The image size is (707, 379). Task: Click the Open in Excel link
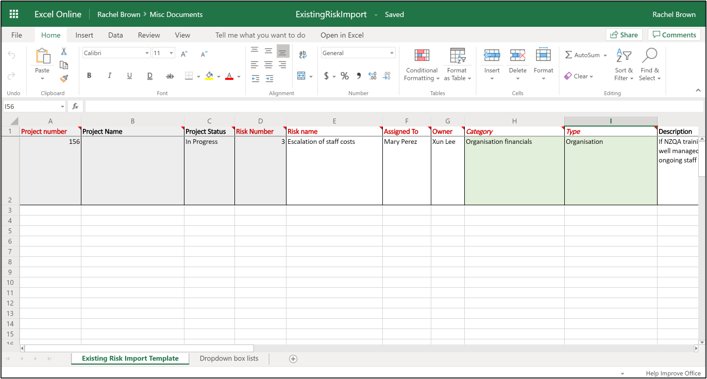(x=342, y=35)
